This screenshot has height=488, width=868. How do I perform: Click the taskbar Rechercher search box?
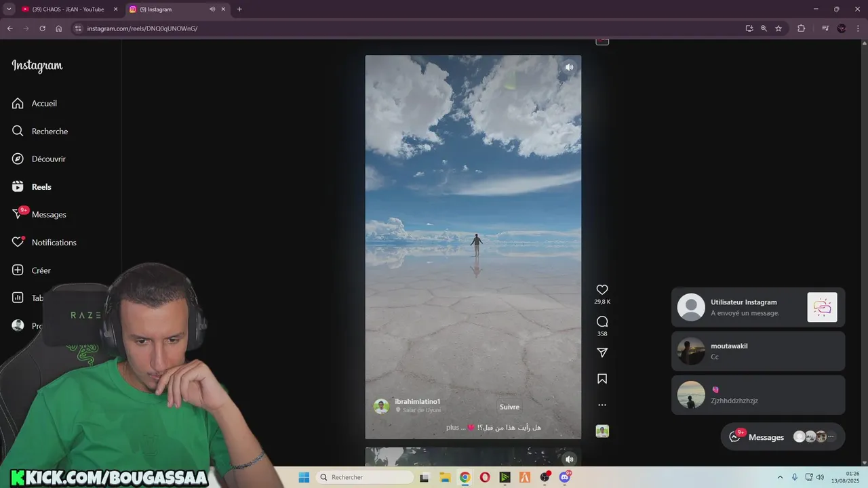click(366, 477)
